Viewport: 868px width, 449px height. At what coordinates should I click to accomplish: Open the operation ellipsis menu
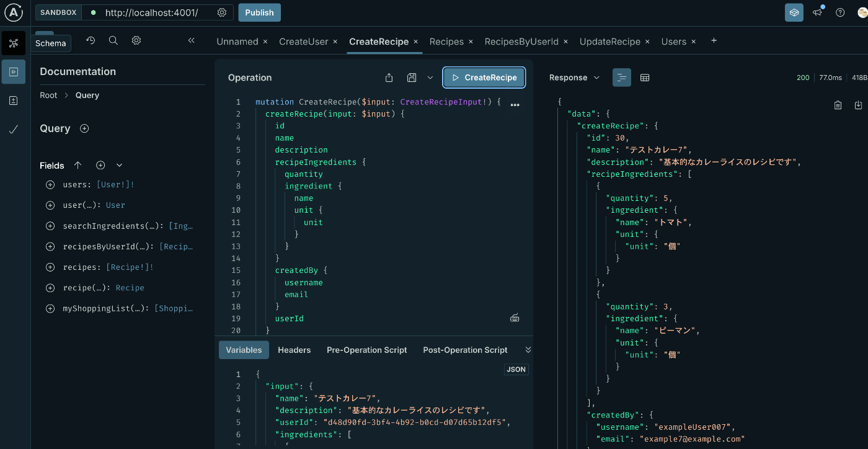[515, 105]
